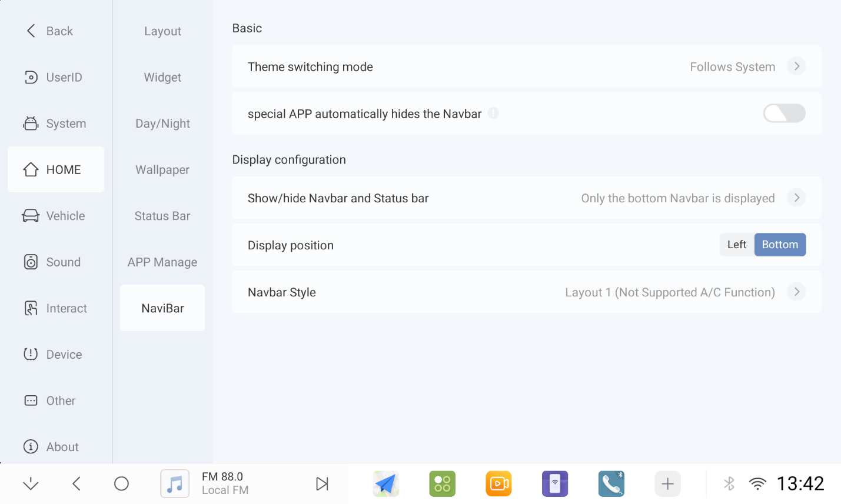Expand Theme switching mode options
The height and width of the screenshot is (504, 841).
click(796, 66)
